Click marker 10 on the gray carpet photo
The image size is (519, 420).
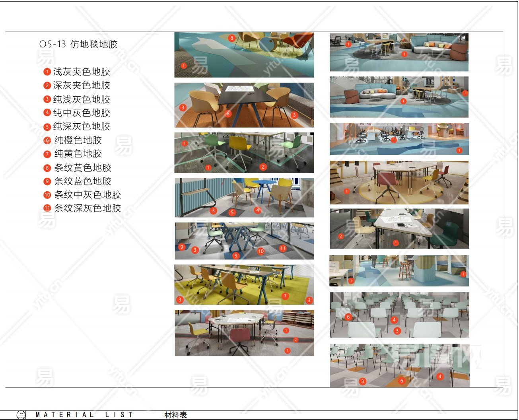point(261,251)
